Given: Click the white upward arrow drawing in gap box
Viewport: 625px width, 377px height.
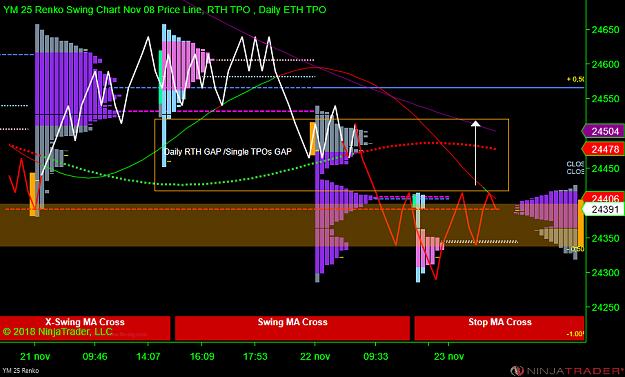Looking at the screenshot, I should tap(476, 153).
